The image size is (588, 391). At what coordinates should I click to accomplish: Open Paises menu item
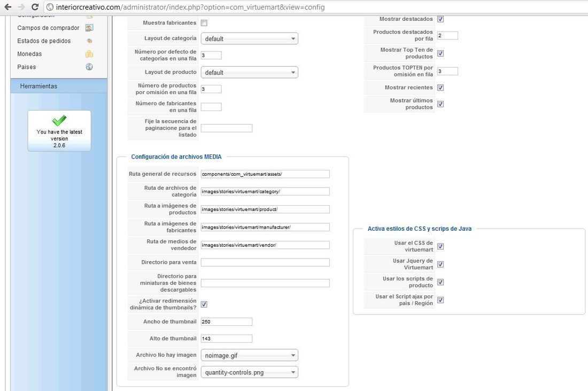click(27, 67)
